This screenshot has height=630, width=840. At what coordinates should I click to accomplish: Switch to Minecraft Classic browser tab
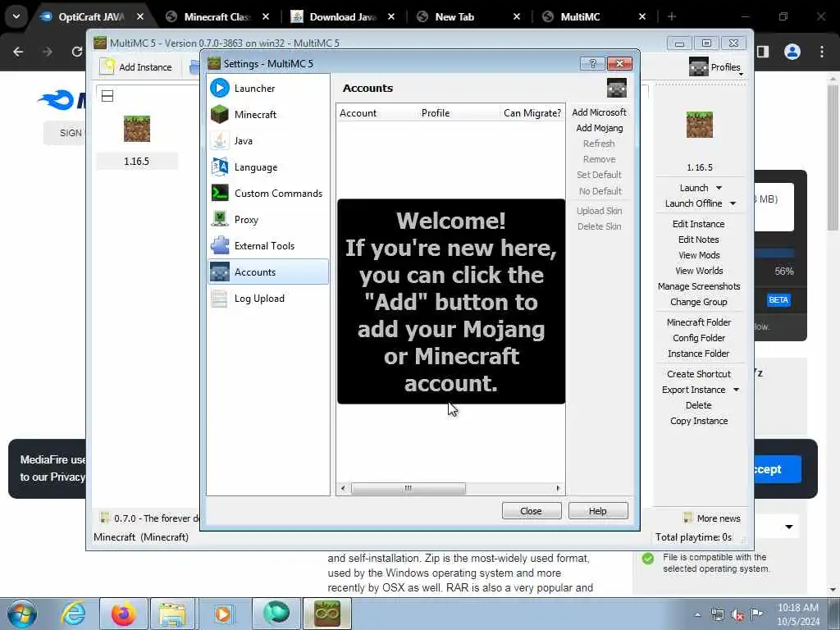[217, 16]
